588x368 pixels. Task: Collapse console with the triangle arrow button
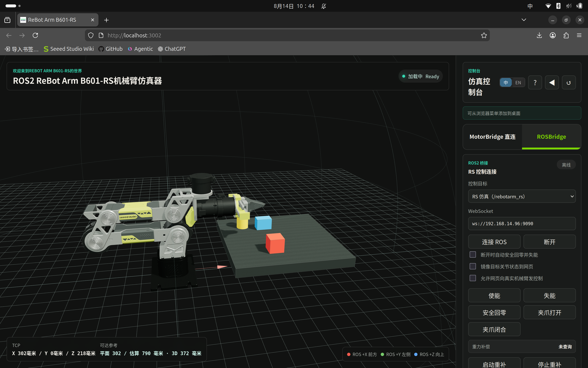point(552,83)
